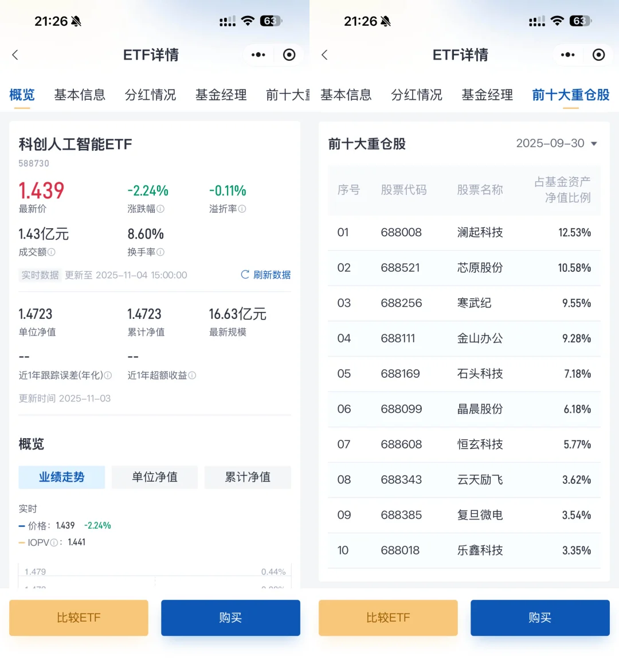Tap stock code 688256
Image resolution: width=619 pixels, height=672 pixels.
click(x=401, y=303)
